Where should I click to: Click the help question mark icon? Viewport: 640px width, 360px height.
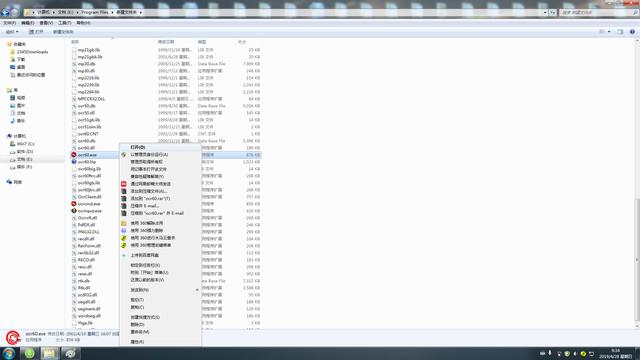coord(632,32)
